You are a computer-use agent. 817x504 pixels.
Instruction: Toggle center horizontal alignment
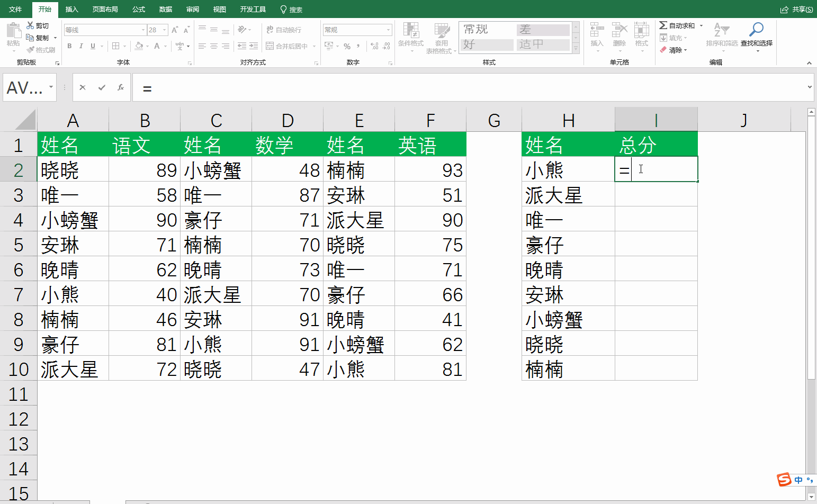214,46
